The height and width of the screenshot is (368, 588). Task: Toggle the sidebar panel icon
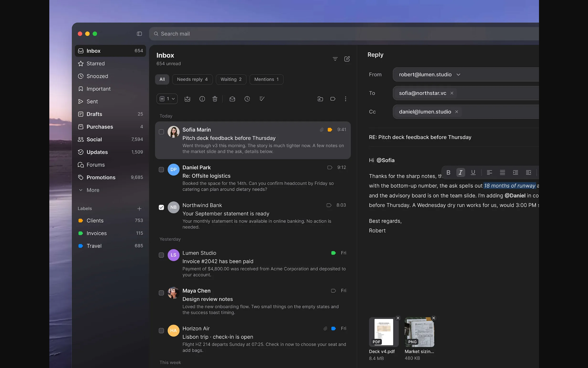point(139,34)
